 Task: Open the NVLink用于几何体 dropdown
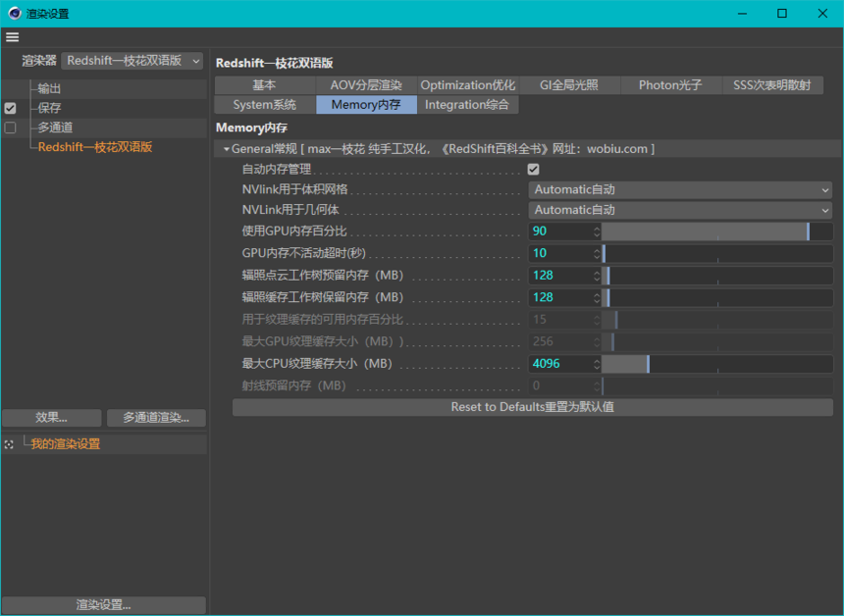point(680,210)
